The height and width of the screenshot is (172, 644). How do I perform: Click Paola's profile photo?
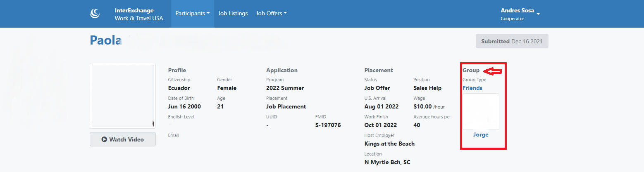[123, 96]
